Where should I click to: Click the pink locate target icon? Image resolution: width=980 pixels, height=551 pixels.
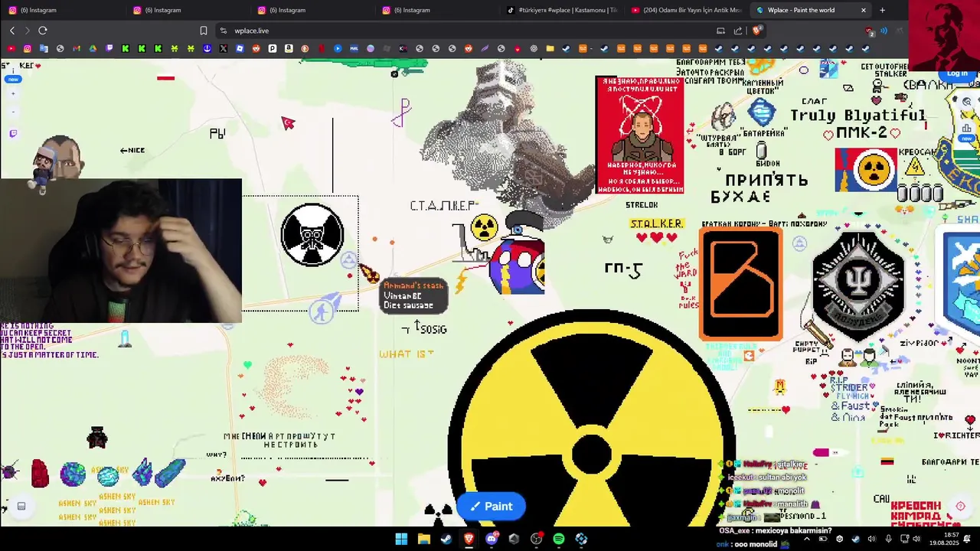pyautogui.click(x=960, y=506)
